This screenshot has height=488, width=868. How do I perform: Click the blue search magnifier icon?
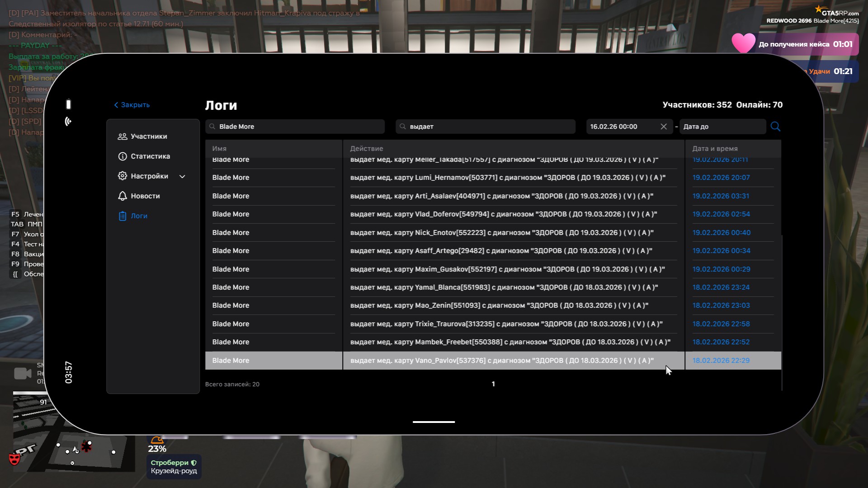pos(775,127)
